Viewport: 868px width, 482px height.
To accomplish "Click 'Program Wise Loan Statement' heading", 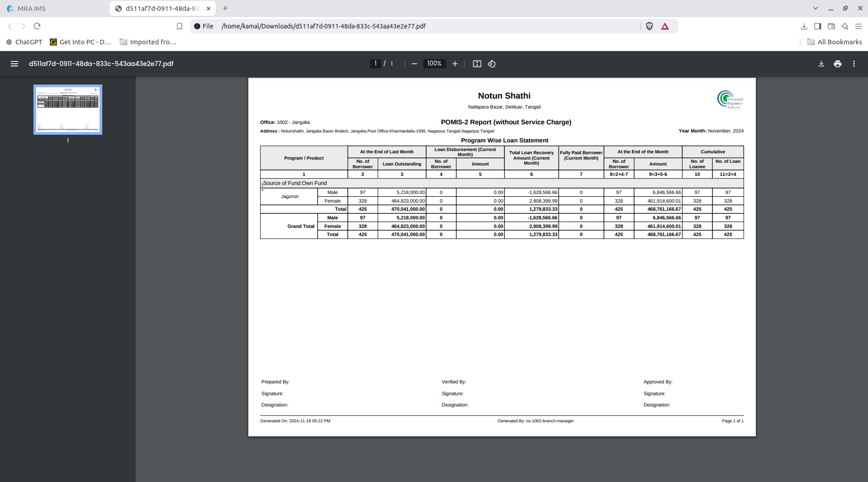I will [x=504, y=141].
